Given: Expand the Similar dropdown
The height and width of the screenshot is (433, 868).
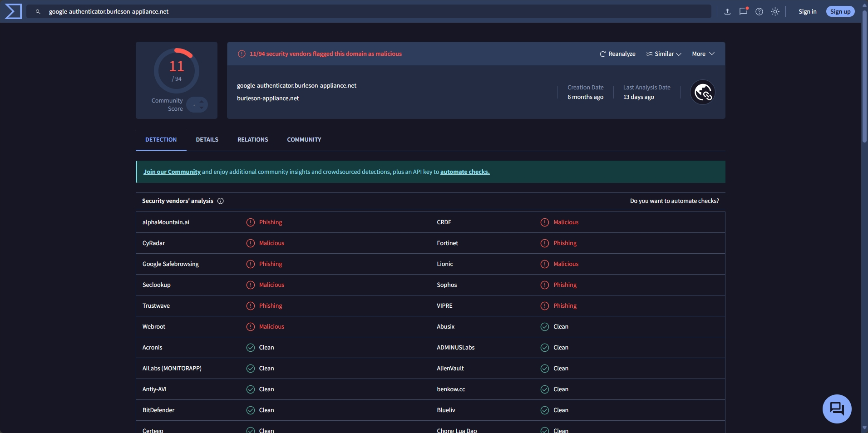Looking at the screenshot, I should [664, 54].
